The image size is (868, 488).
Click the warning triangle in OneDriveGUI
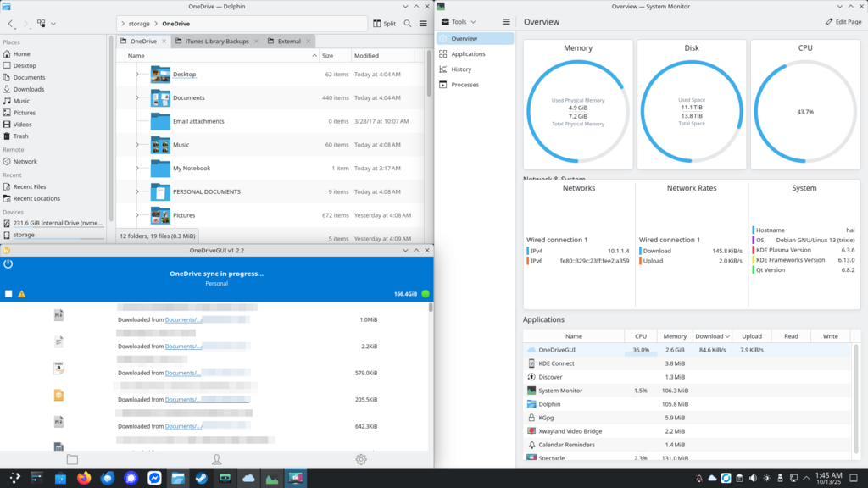[x=21, y=294]
